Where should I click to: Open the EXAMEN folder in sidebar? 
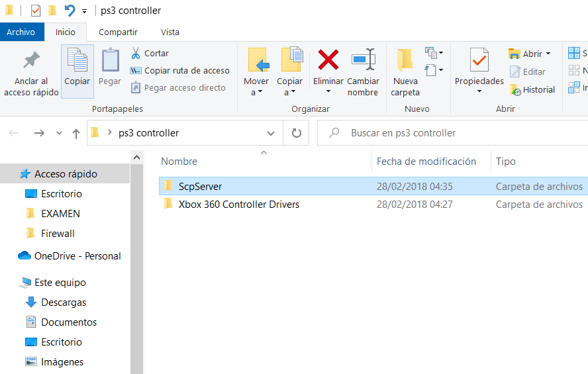(x=60, y=214)
